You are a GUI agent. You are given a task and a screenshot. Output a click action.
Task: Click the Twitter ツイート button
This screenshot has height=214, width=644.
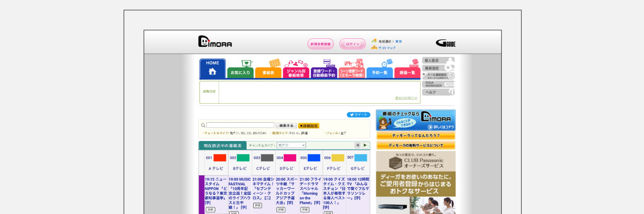point(358,115)
